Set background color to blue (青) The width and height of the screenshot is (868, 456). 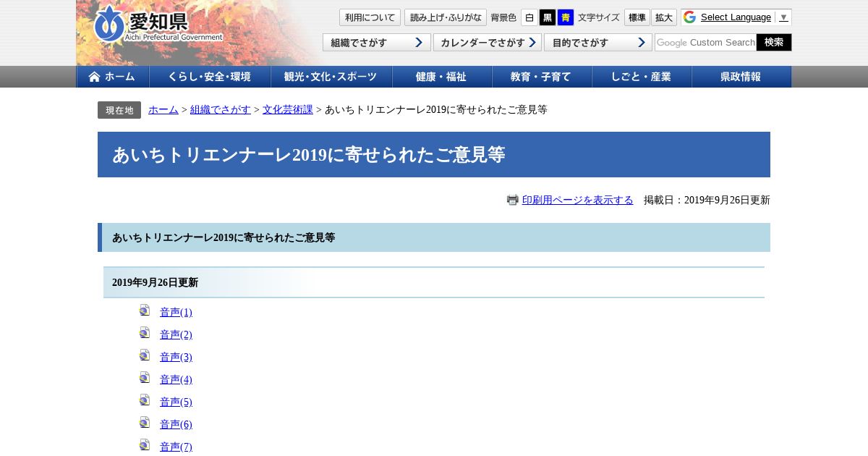pos(566,17)
